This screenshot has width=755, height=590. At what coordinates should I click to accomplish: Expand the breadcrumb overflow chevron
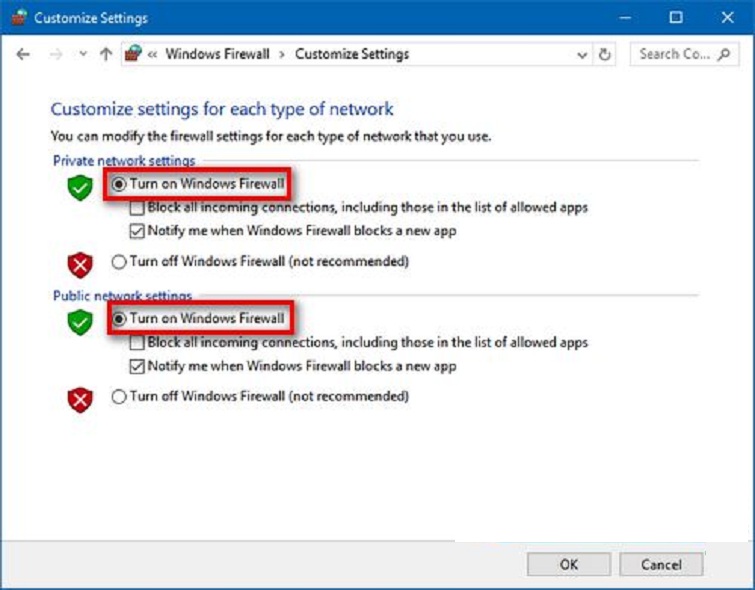pyautogui.click(x=153, y=55)
